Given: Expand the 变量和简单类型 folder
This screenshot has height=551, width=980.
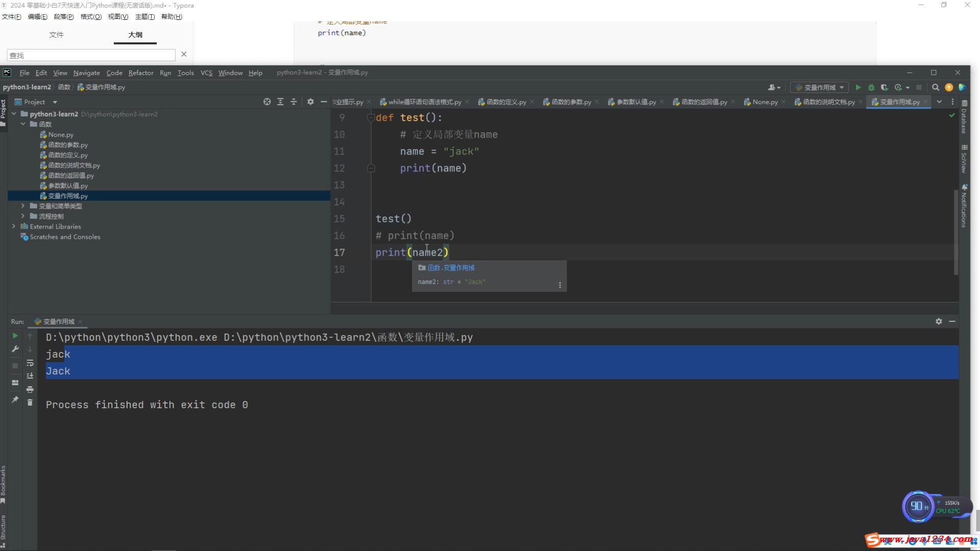Looking at the screenshot, I should [x=23, y=206].
